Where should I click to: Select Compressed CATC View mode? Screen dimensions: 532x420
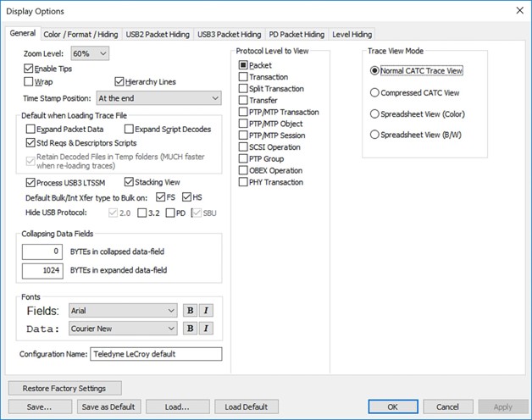tap(374, 92)
